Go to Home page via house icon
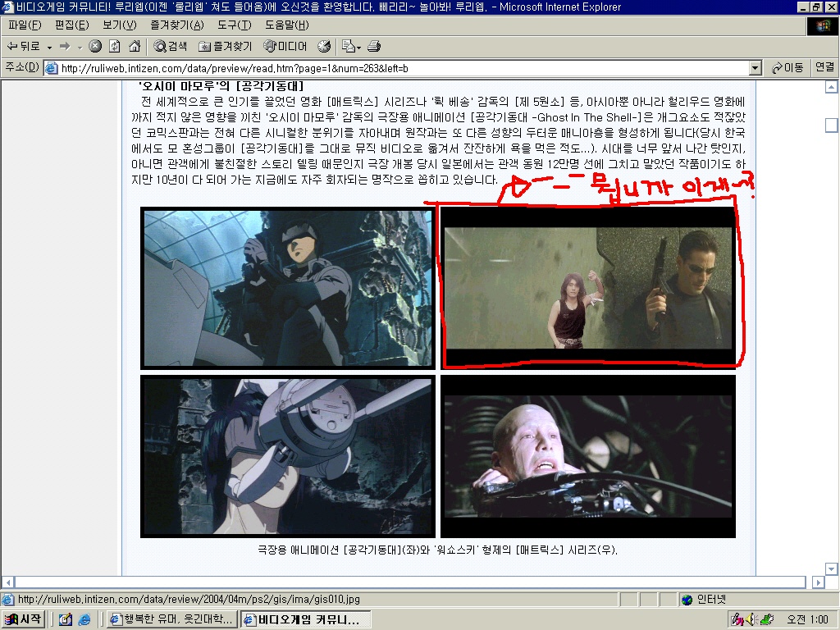This screenshot has height=630, width=840. pos(135,47)
